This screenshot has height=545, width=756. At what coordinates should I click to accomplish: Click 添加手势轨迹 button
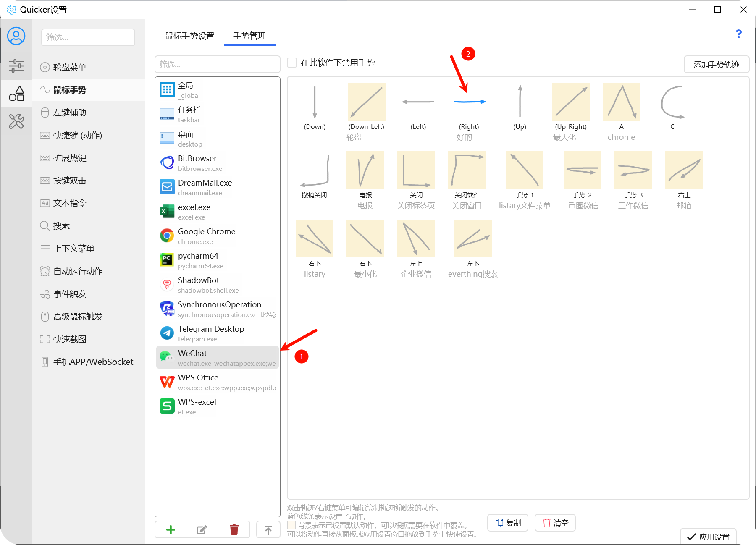point(717,64)
